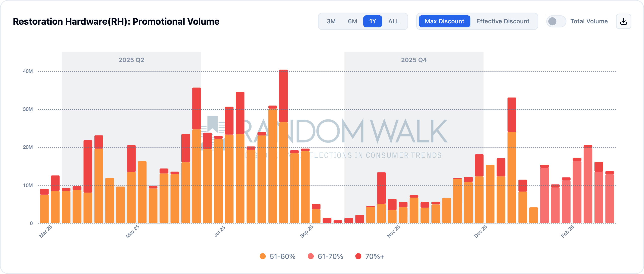Click the red 70%+ legend dot
This screenshot has height=274, width=644.
pyautogui.click(x=358, y=256)
